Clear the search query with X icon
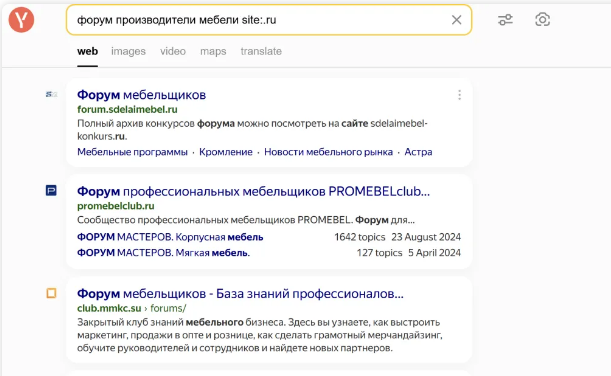The height and width of the screenshot is (376, 611). tap(456, 20)
